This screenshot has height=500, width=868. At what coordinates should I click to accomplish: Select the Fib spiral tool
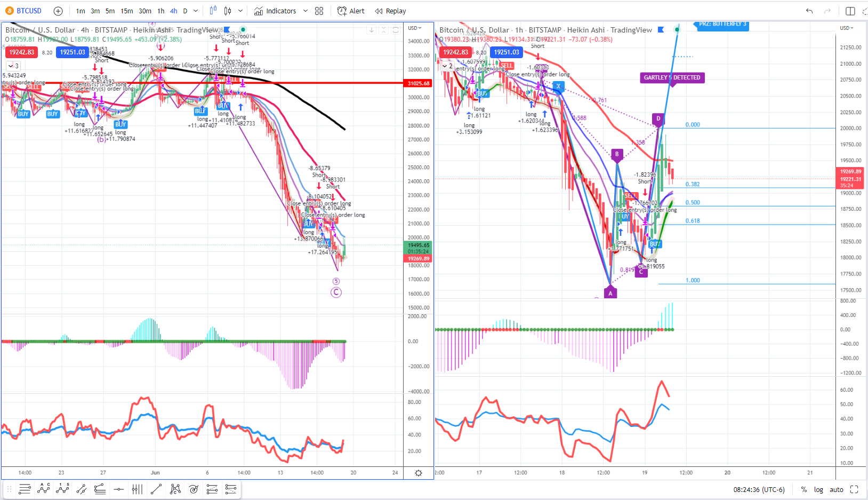(194, 489)
